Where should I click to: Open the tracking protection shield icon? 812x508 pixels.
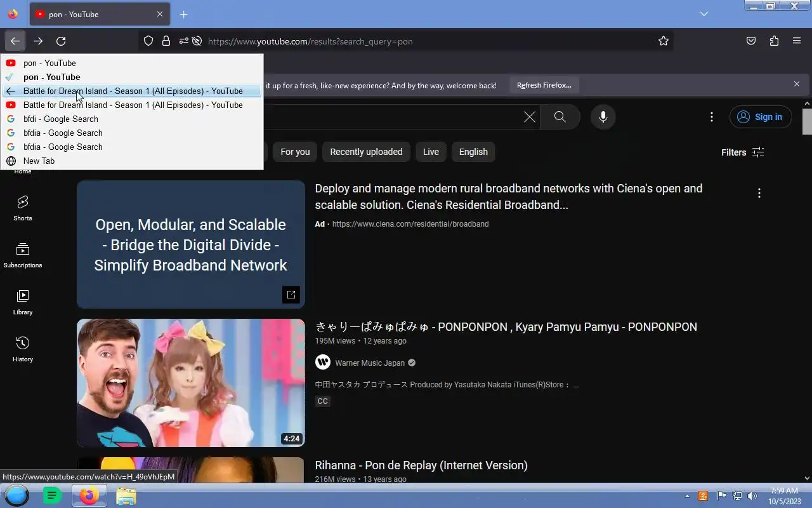point(148,41)
